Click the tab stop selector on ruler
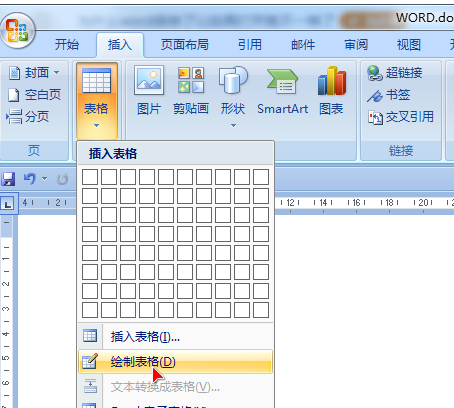 click(x=8, y=203)
